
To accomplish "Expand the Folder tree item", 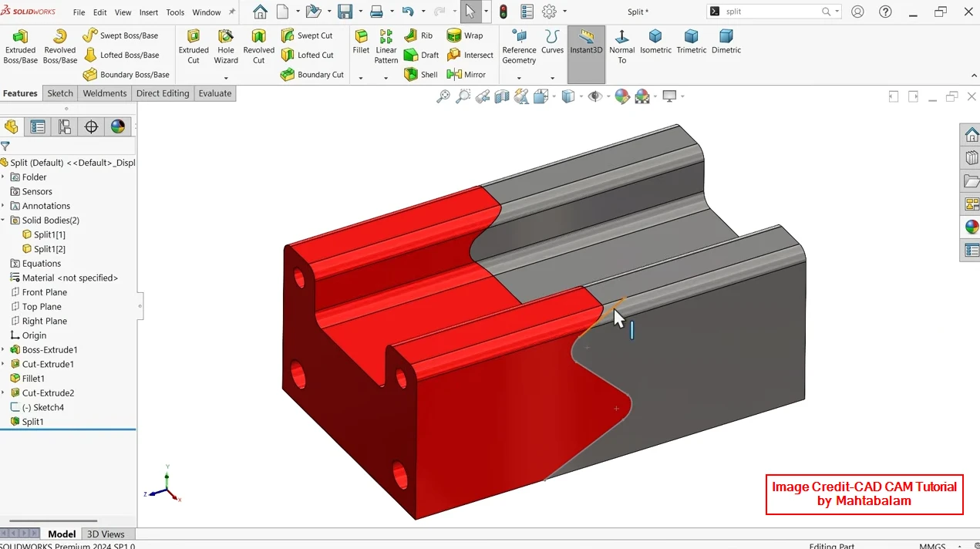I will [3, 177].
